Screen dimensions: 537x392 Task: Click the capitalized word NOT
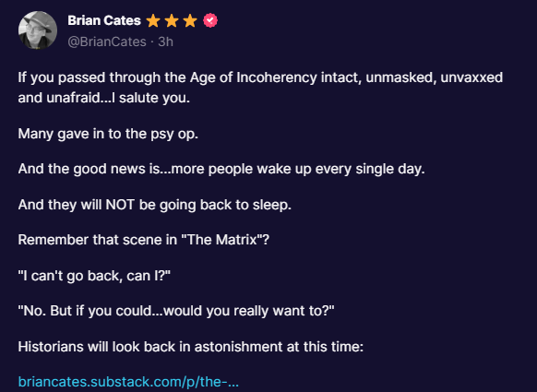click(x=120, y=205)
